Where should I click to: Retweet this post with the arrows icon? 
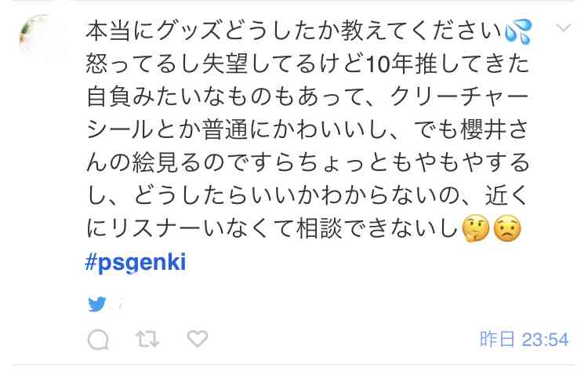(147, 339)
